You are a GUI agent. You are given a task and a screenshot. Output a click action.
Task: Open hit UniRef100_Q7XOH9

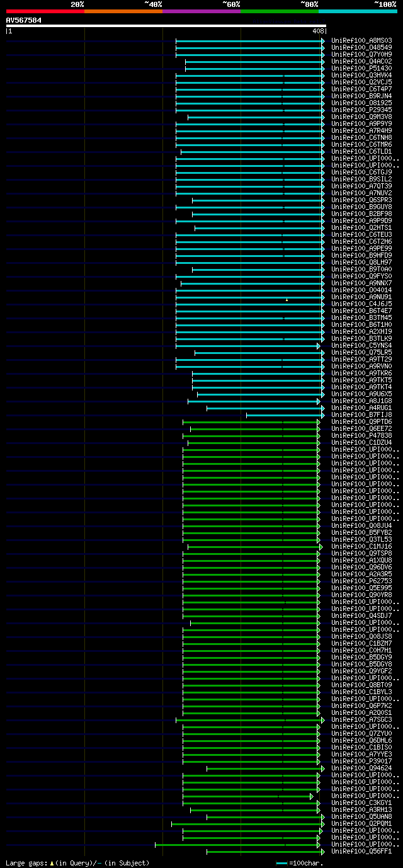pyautogui.click(x=361, y=54)
